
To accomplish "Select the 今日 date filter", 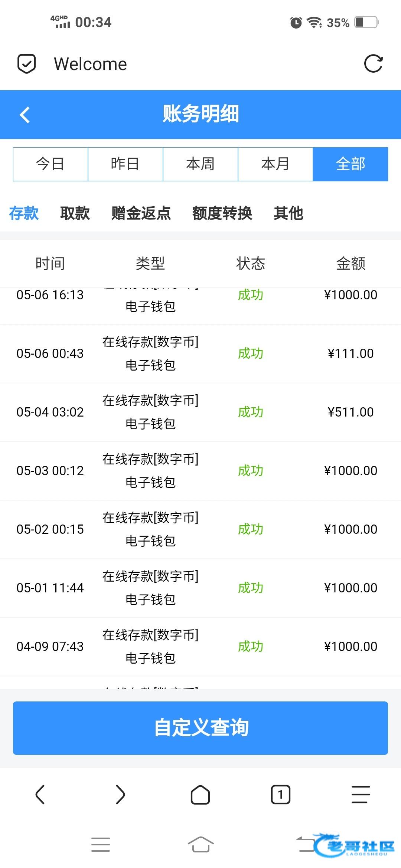I will tap(50, 164).
